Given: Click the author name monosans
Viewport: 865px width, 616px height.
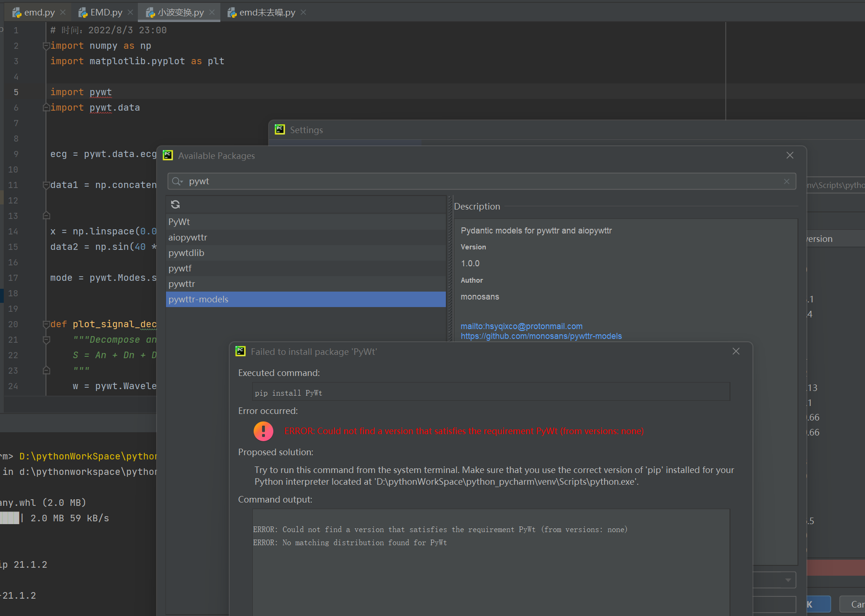Looking at the screenshot, I should (480, 297).
